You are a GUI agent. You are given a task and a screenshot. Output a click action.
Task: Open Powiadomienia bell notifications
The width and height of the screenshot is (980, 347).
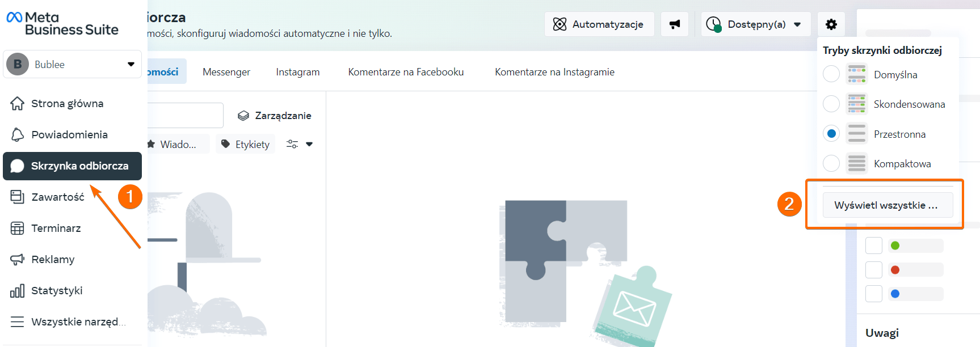(18, 135)
